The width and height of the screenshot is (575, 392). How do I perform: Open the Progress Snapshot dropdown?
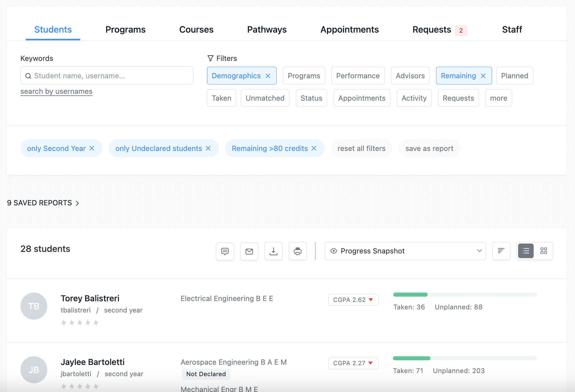pos(405,251)
